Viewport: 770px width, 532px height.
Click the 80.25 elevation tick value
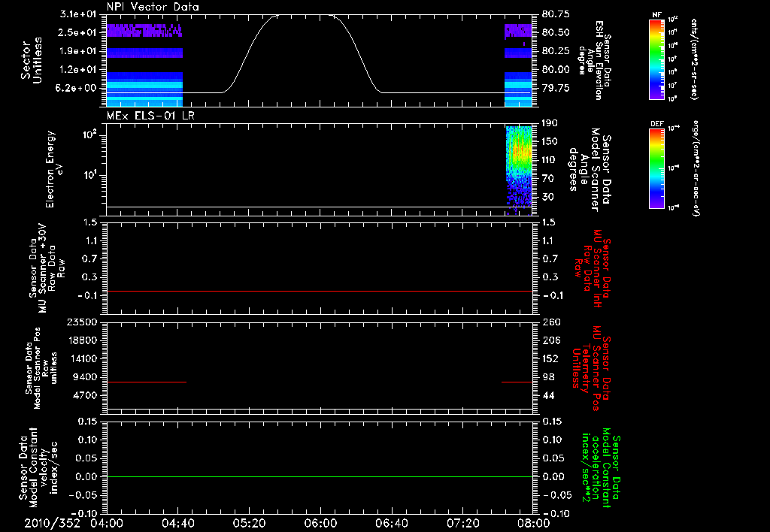(556, 51)
